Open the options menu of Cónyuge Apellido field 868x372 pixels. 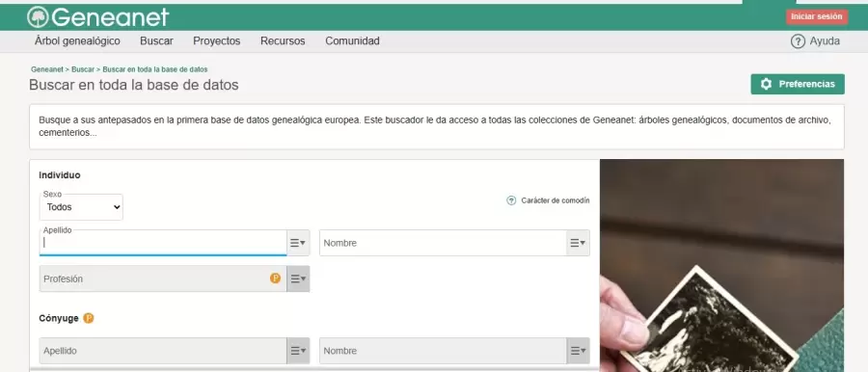click(298, 351)
